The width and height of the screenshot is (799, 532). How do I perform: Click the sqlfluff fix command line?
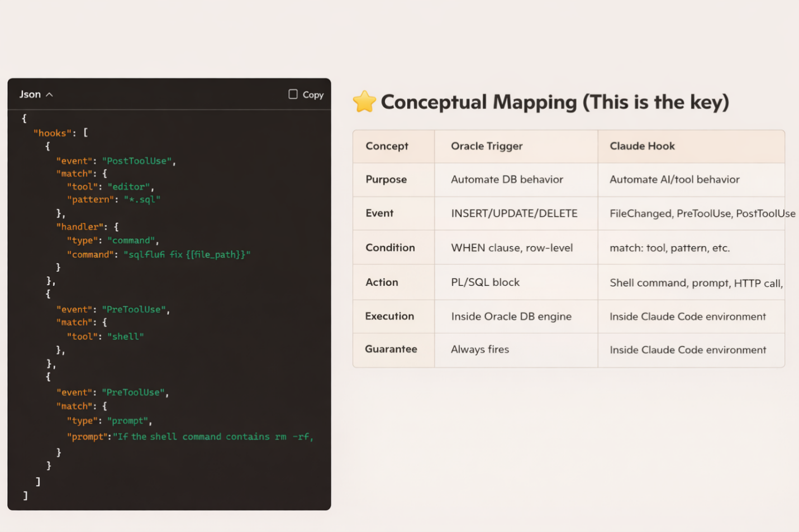pos(187,255)
